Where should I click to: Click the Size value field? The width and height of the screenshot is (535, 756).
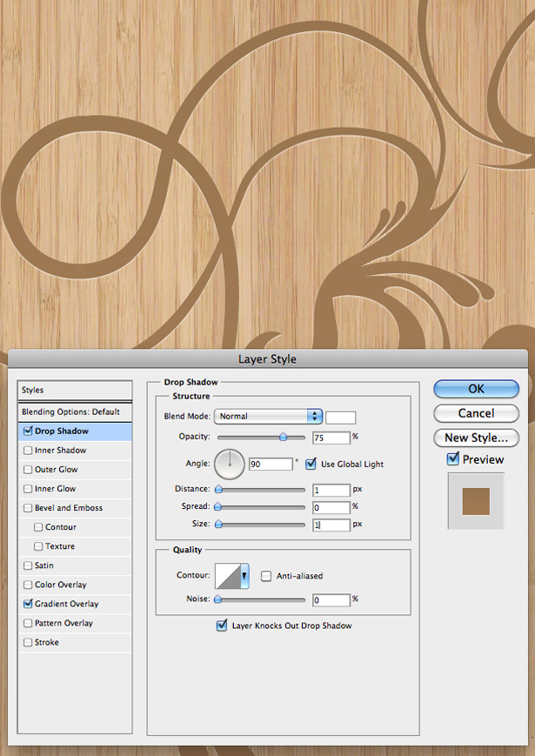(x=331, y=525)
